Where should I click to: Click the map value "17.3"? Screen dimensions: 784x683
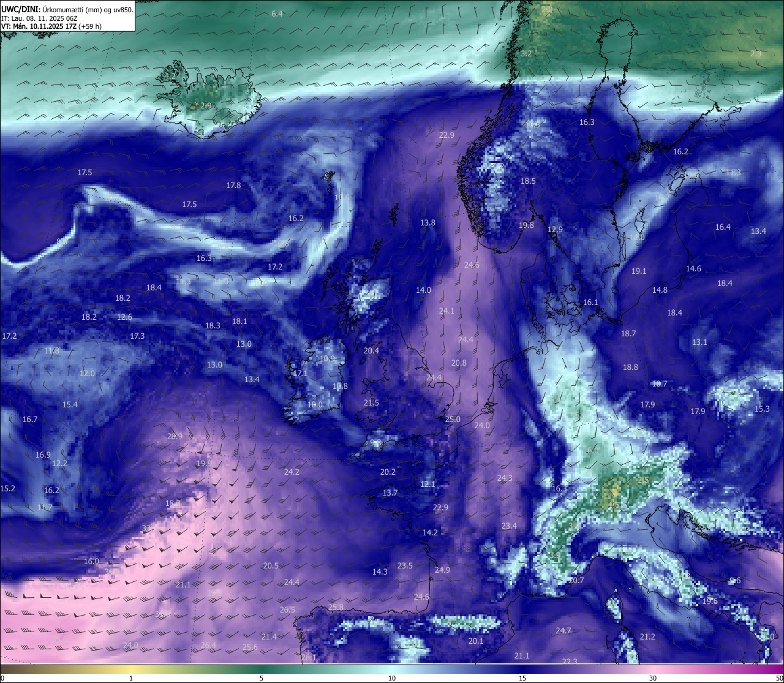(137, 336)
